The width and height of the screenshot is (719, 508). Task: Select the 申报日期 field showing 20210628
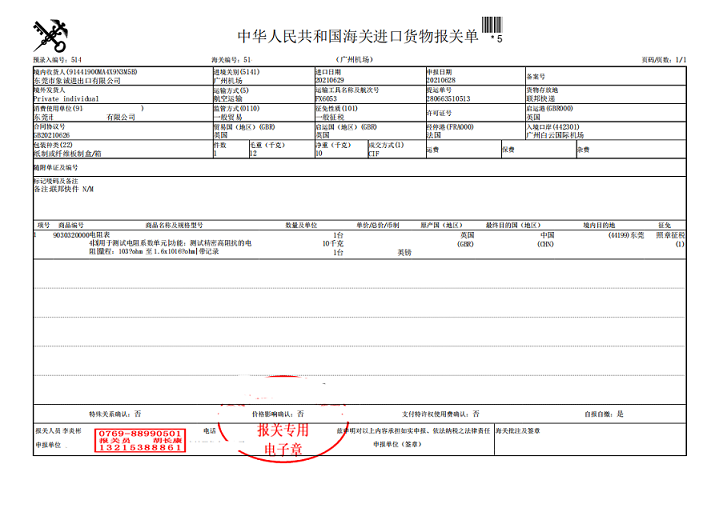(x=441, y=82)
